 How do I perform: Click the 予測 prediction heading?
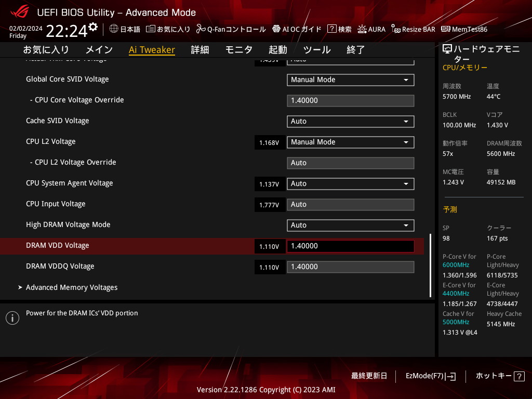pos(450,209)
